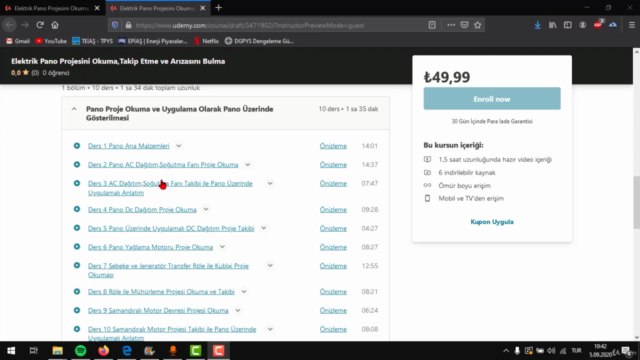
Task: Expand Ders 3 AC Dağıtım description
Action: coord(270,183)
